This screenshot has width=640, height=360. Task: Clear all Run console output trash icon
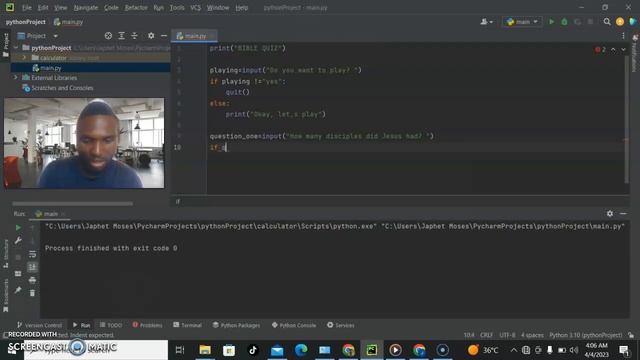[32, 293]
